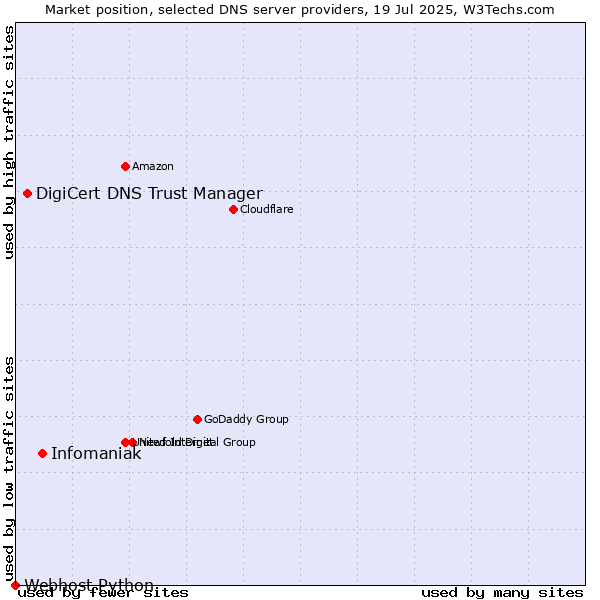Click the 'Infomaniak' label text
Screen dimensions: 600x600
[96, 454]
